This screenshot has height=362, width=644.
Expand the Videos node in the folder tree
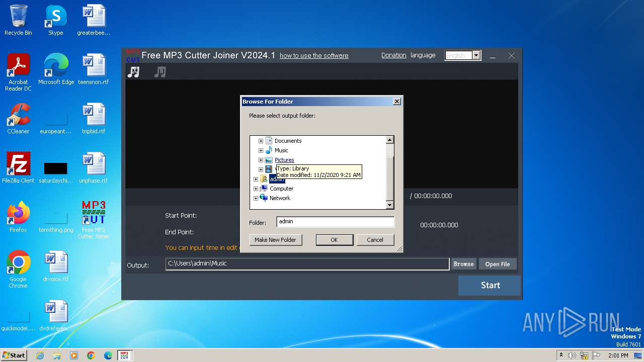pos(261,169)
